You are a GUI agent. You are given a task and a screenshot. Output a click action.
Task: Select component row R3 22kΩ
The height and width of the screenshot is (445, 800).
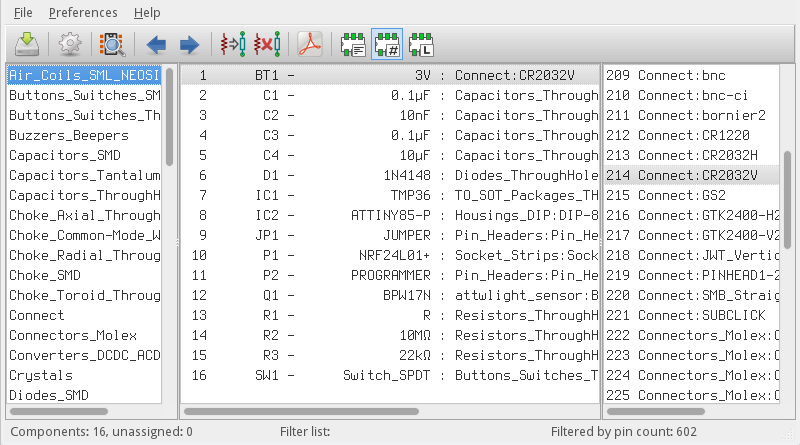pyautogui.click(x=390, y=355)
